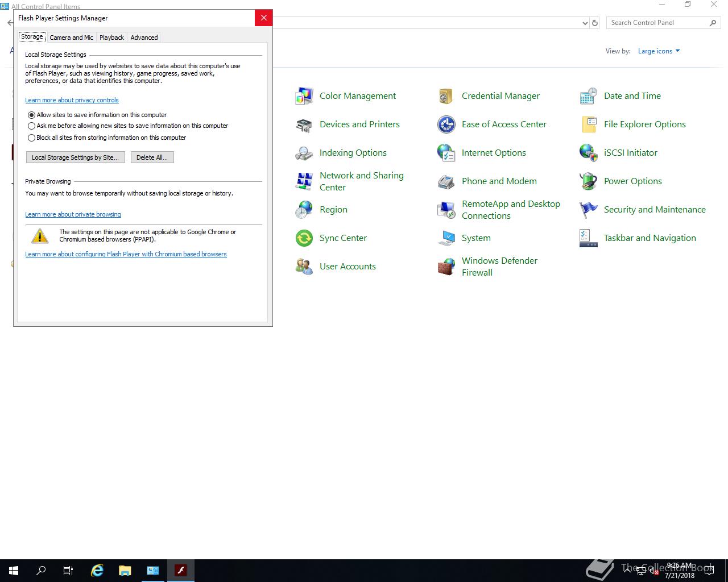Open File Explorer from the taskbar
This screenshot has width=728, height=582.
[x=125, y=571]
